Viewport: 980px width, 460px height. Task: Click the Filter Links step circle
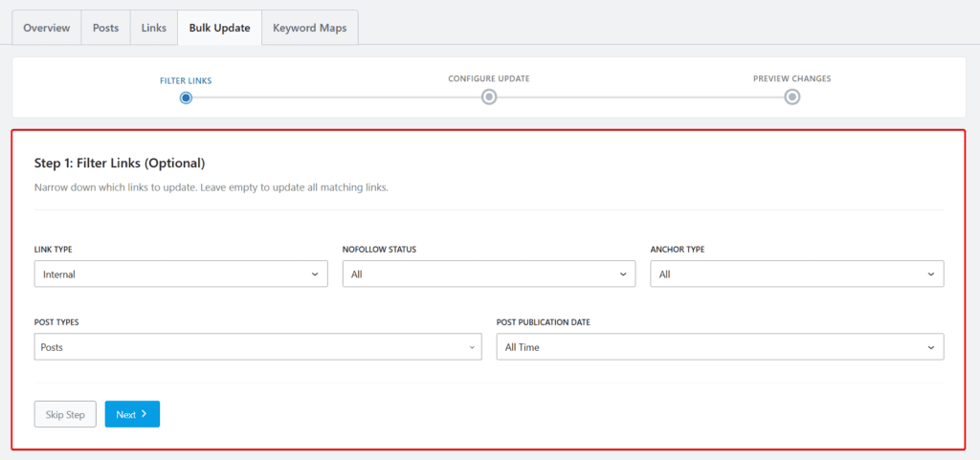click(186, 97)
